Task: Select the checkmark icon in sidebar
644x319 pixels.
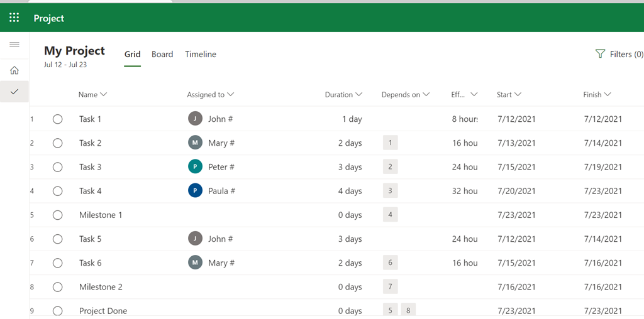Action: 14,92
